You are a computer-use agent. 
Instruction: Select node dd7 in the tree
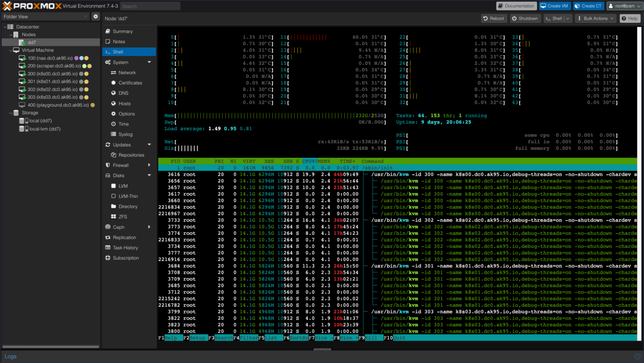50,42
